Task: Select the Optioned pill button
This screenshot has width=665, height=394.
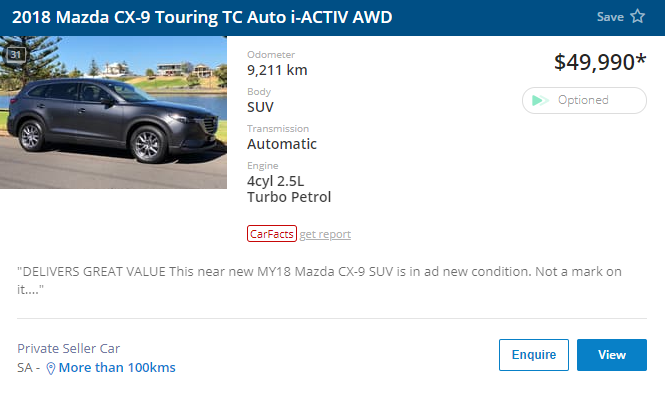Action: pyautogui.click(x=584, y=101)
